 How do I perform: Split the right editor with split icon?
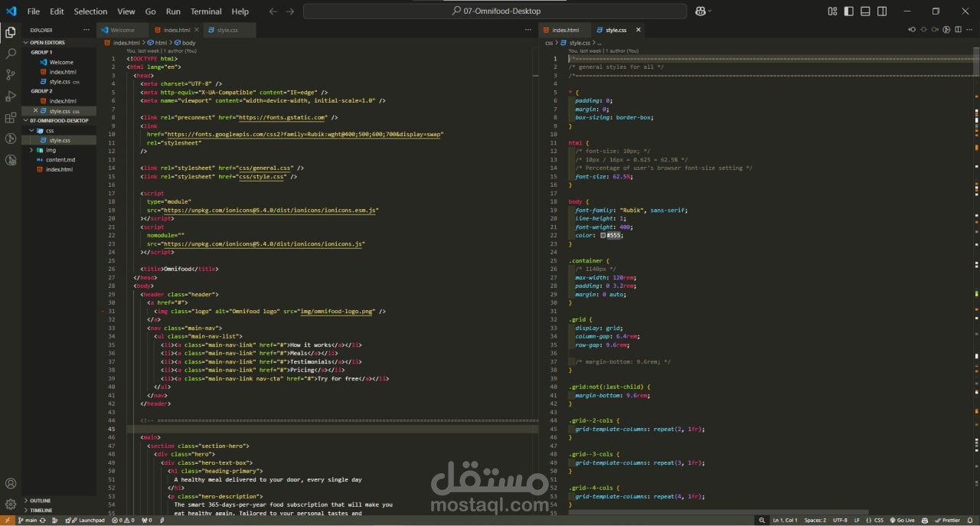click(959, 30)
